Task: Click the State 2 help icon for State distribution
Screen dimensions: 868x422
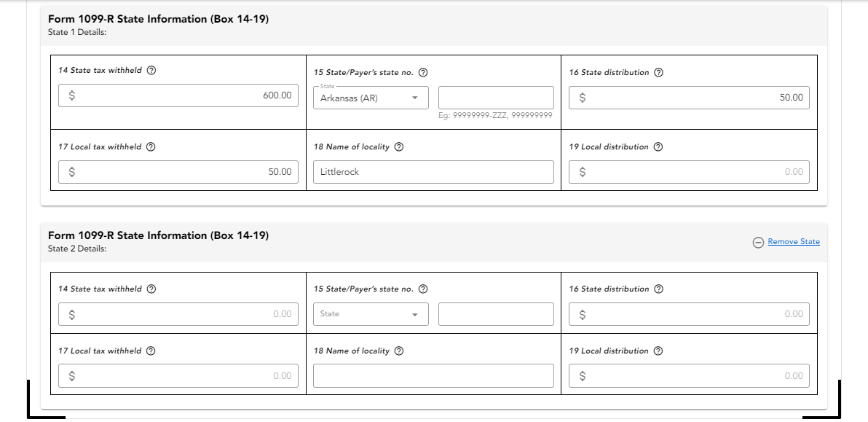Action: pyautogui.click(x=659, y=289)
